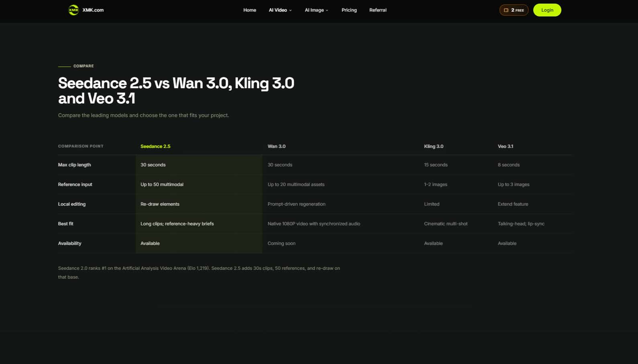Click the "1–2 images" cell
The width and height of the screenshot is (638, 364).
click(x=436, y=184)
